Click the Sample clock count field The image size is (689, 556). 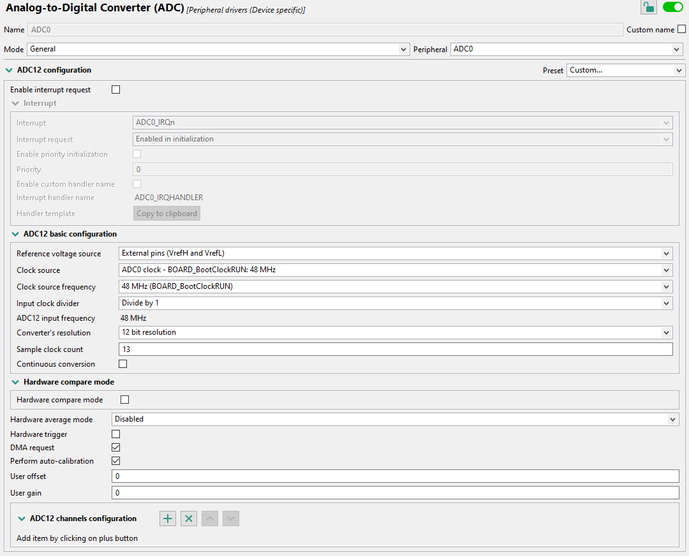(x=395, y=349)
